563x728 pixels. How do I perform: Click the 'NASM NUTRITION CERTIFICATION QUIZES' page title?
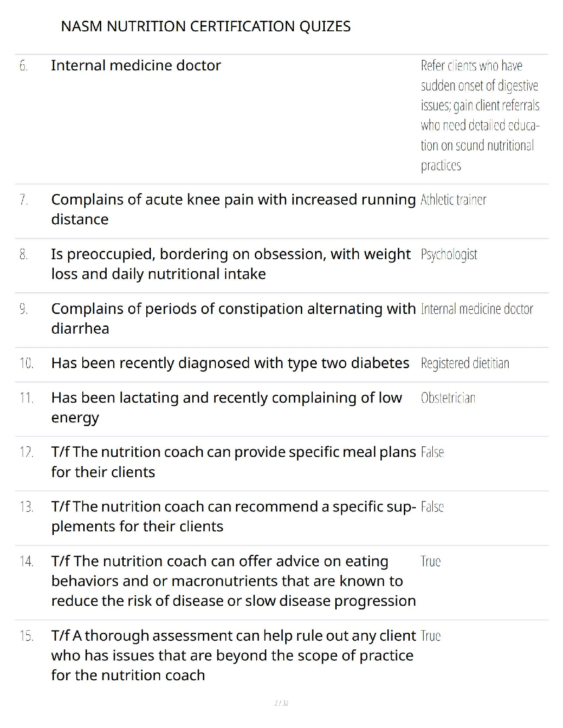(x=206, y=27)
